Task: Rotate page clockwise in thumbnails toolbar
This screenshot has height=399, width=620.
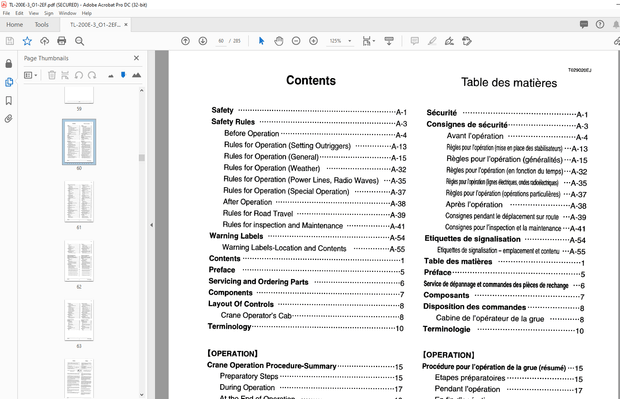Action: pos(92,75)
